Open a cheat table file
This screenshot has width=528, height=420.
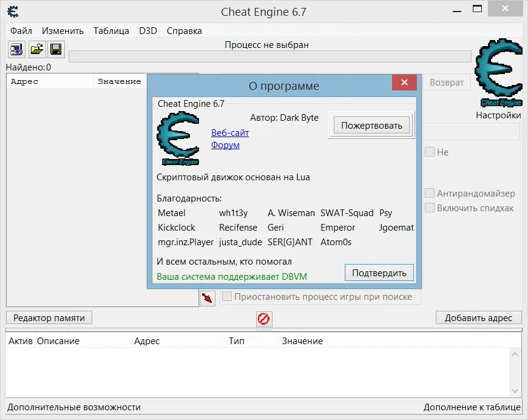click(36, 49)
